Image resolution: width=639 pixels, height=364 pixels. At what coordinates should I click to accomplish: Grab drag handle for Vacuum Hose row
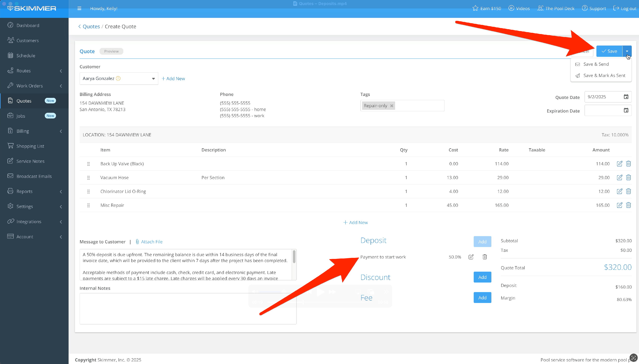[88, 177]
